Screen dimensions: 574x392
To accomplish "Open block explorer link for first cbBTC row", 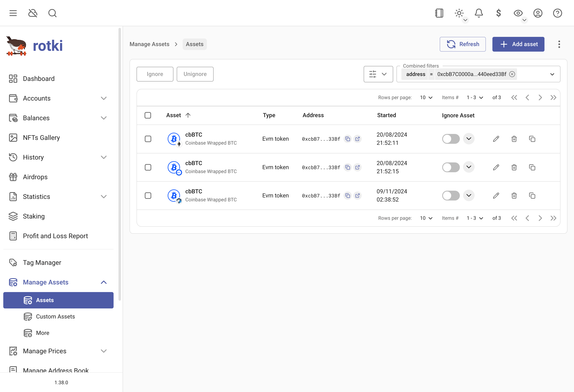I will 357,139.
